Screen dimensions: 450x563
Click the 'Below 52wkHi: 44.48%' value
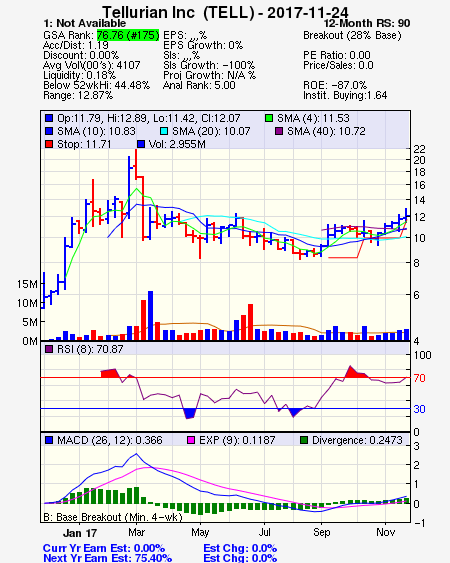[97, 85]
